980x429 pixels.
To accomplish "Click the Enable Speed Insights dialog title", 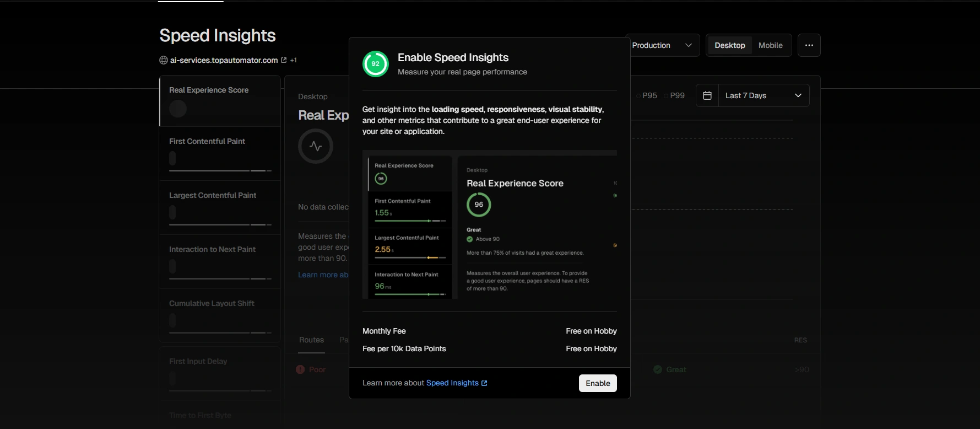I will (453, 57).
